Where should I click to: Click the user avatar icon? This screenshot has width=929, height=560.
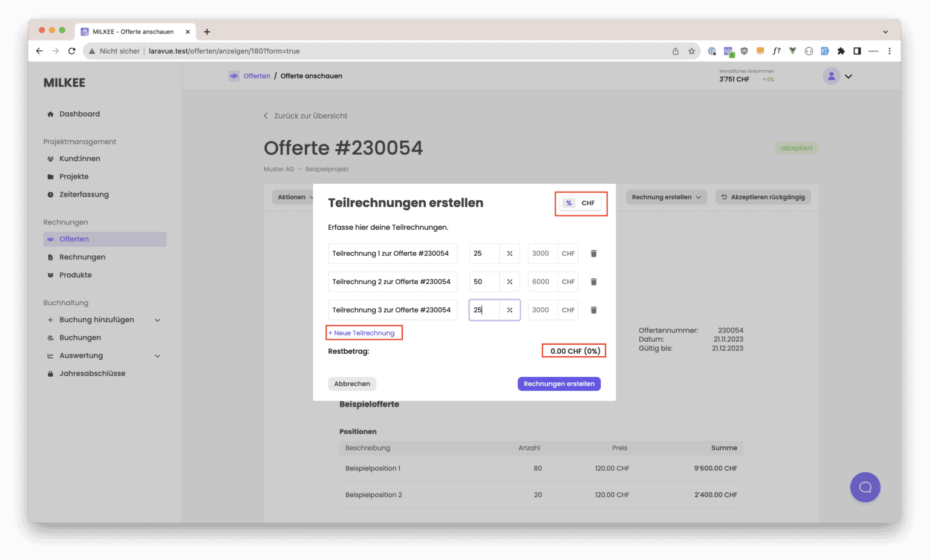pyautogui.click(x=831, y=76)
